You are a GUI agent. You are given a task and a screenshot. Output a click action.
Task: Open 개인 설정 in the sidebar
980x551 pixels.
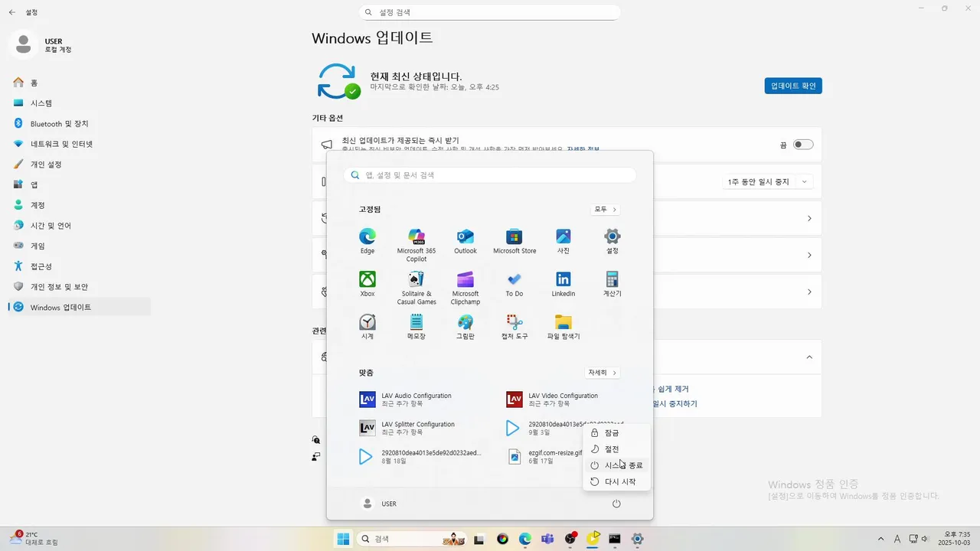coord(80,164)
